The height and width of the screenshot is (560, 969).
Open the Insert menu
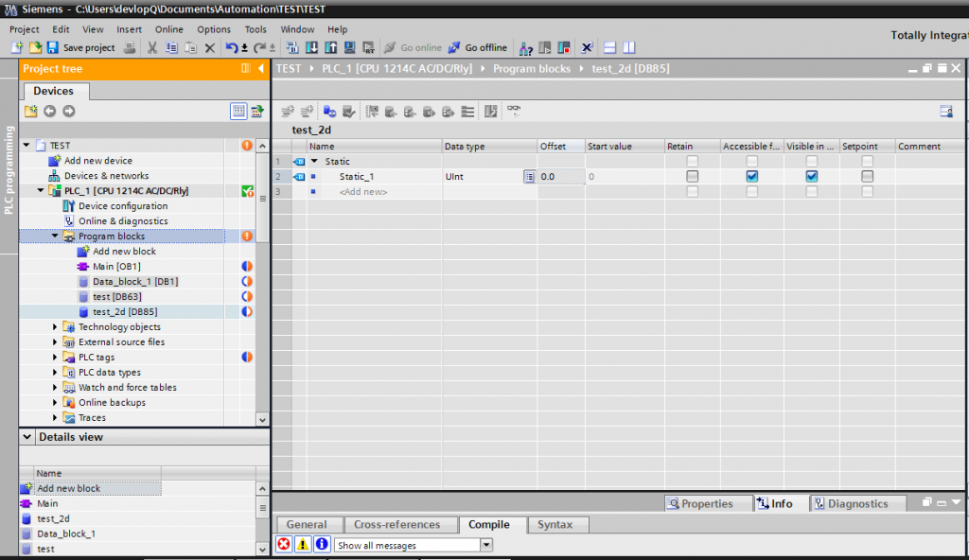(129, 29)
